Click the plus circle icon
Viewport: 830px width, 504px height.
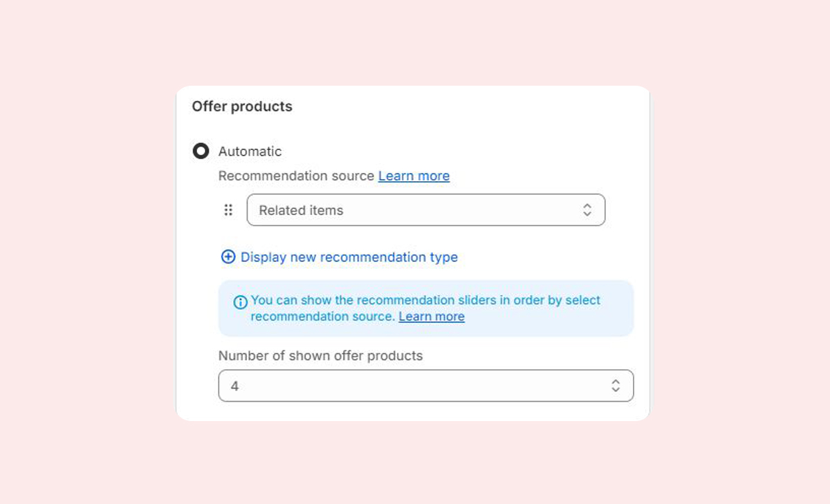coord(228,257)
